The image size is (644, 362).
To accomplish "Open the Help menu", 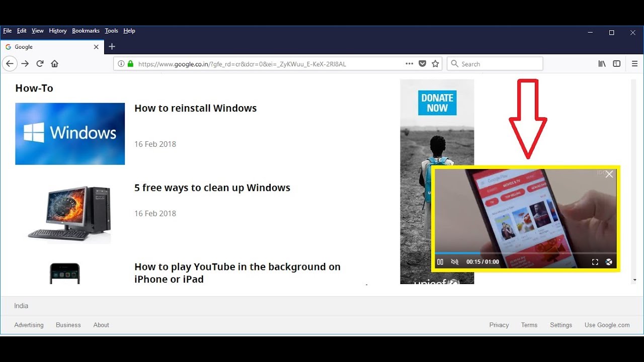I will 129,31.
